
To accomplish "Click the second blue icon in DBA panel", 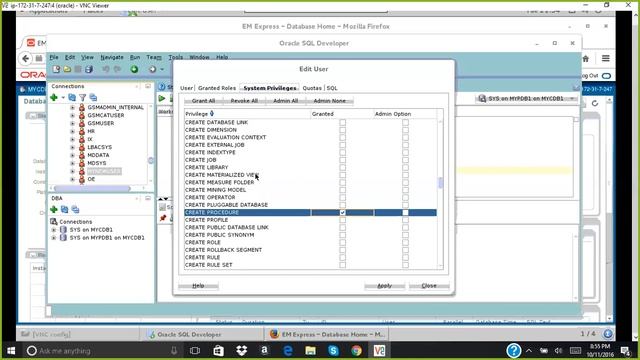I will click(x=76, y=209).
